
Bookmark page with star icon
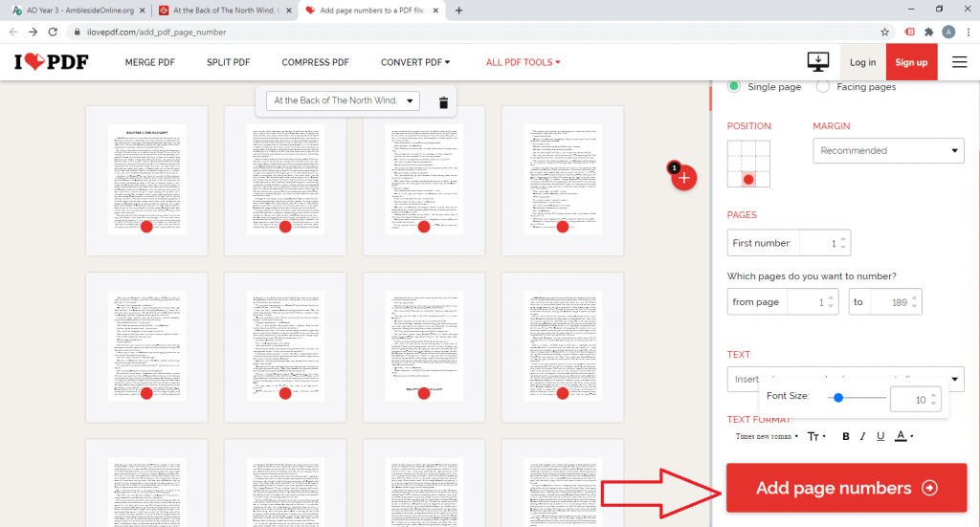click(x=884, y=32)
